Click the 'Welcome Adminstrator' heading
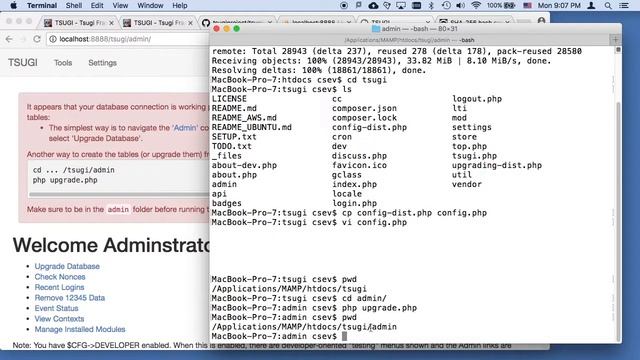This screenshot has height=360, width=640. point(111,245)
